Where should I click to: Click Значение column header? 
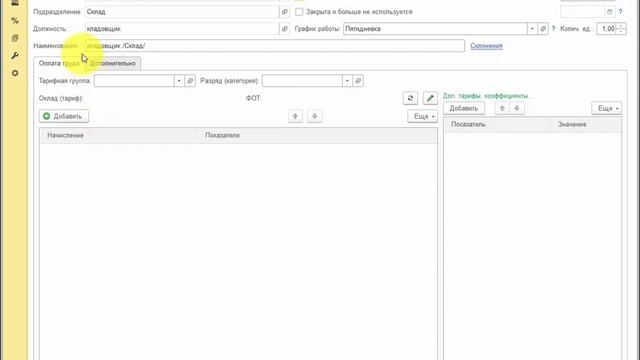(586, 124)
